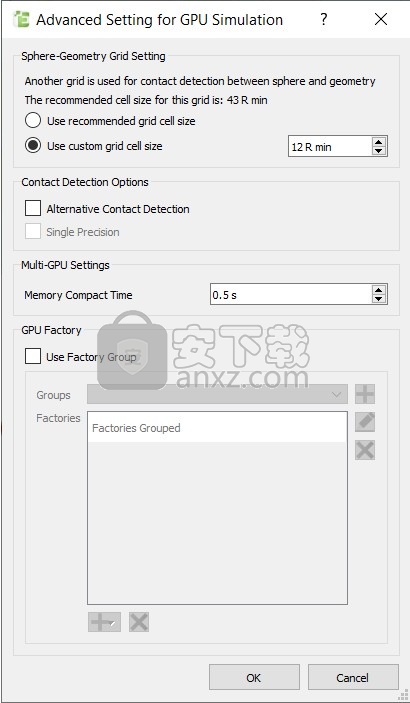Click the add group plus icon
410x703 pixels.
365,394
